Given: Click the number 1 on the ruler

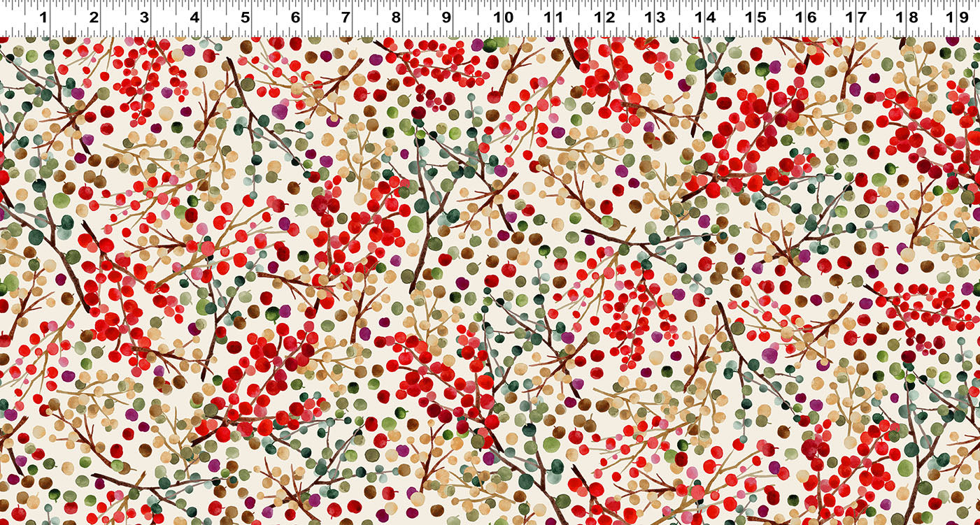Looking at the screenshot, I should tap(43, 17).
